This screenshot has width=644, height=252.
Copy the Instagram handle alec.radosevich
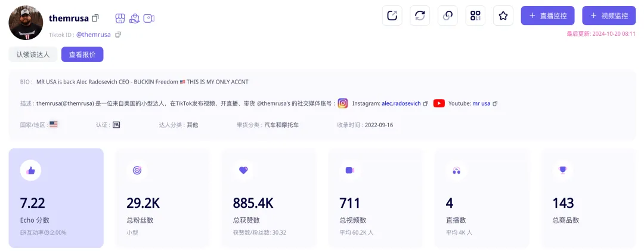pyautogui.click(x=426, y=103)
